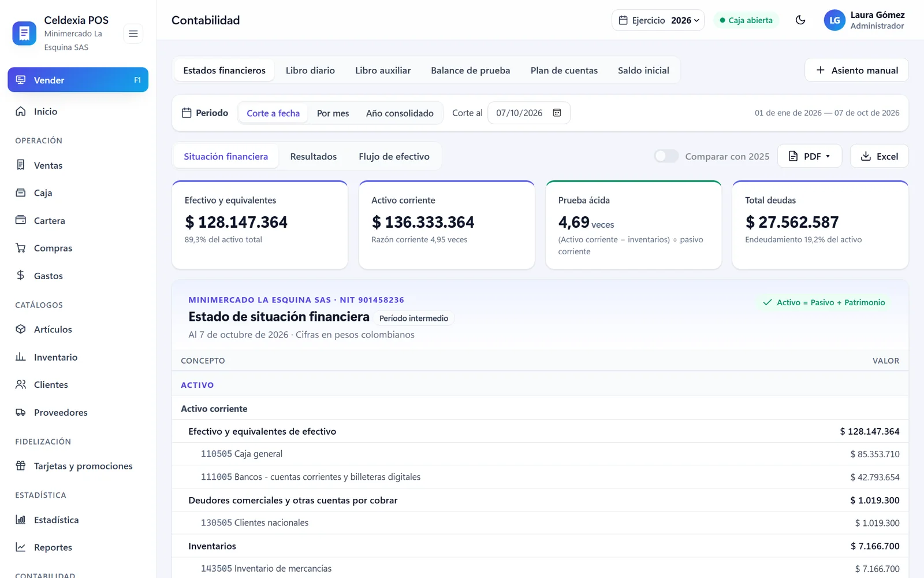Open Estadística page

78,520
